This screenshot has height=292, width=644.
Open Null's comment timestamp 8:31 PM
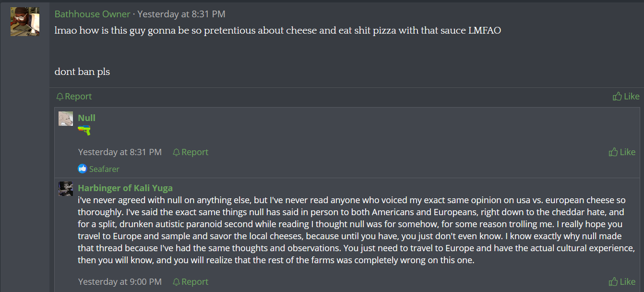(x=120, y=152)
